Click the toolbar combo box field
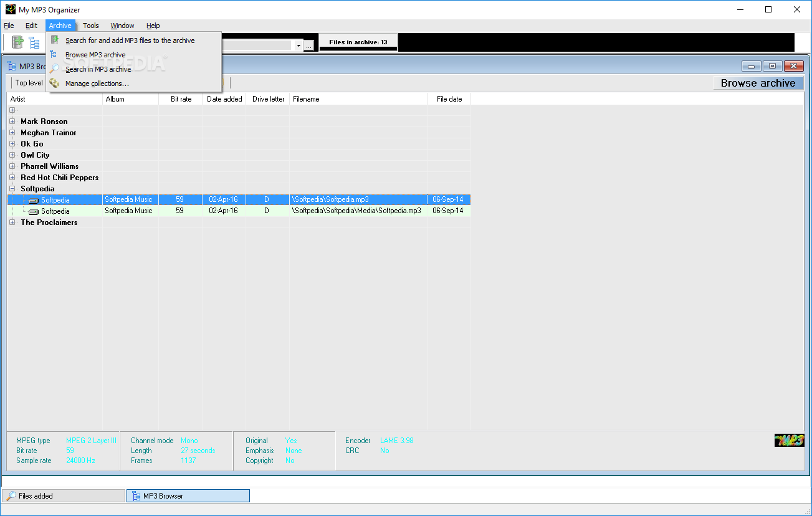Viewport: 812px width, 516px height. [x=256, y=45]
